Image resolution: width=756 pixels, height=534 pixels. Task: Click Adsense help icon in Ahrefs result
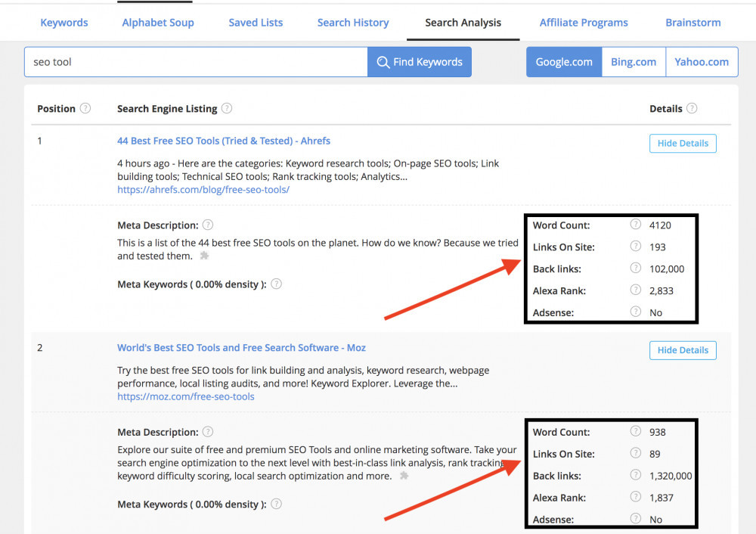click(x=636, y=312)
